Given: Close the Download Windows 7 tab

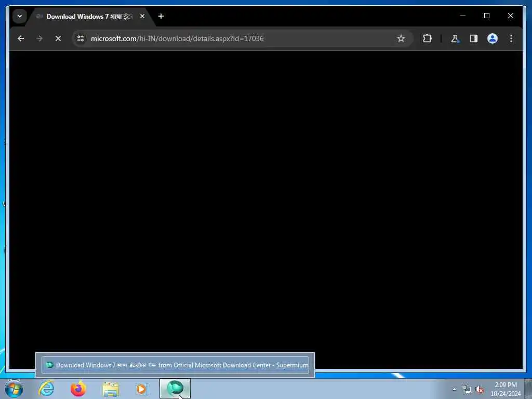Looking at the screenshot, I should click(x=142, y=16).
